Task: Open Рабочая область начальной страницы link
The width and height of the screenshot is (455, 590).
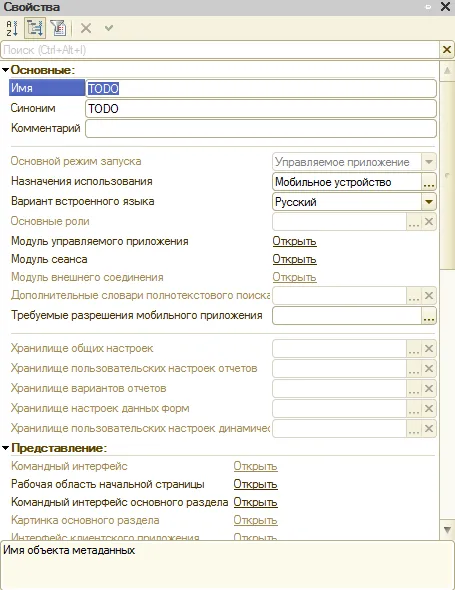Action: click(x=256, y=484)
